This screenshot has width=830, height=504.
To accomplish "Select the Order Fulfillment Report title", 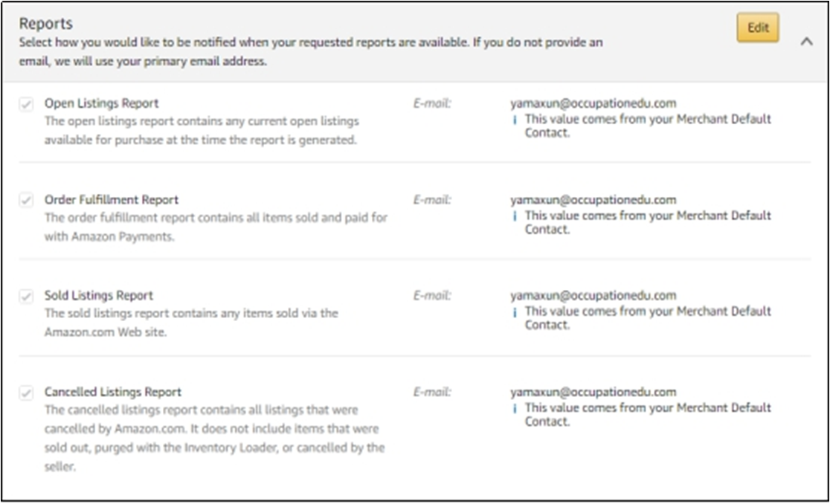I will (112, 199).
